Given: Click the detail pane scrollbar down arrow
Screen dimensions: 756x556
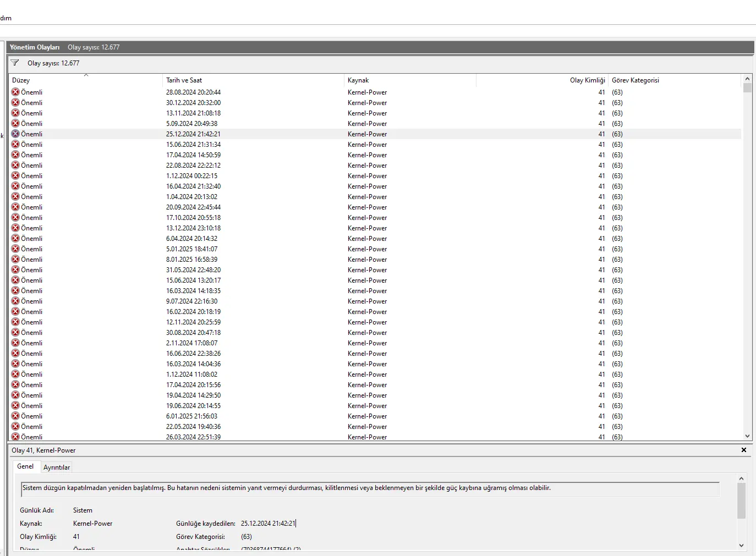Looking at the screenshot, I should (741, 546).
